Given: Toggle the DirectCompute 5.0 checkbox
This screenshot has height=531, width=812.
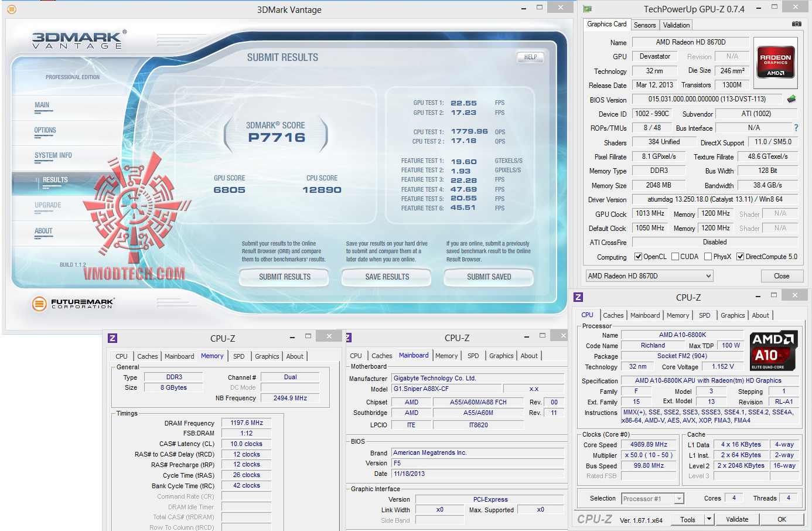Looking at the screenshot, I should [x=740, y=257].
